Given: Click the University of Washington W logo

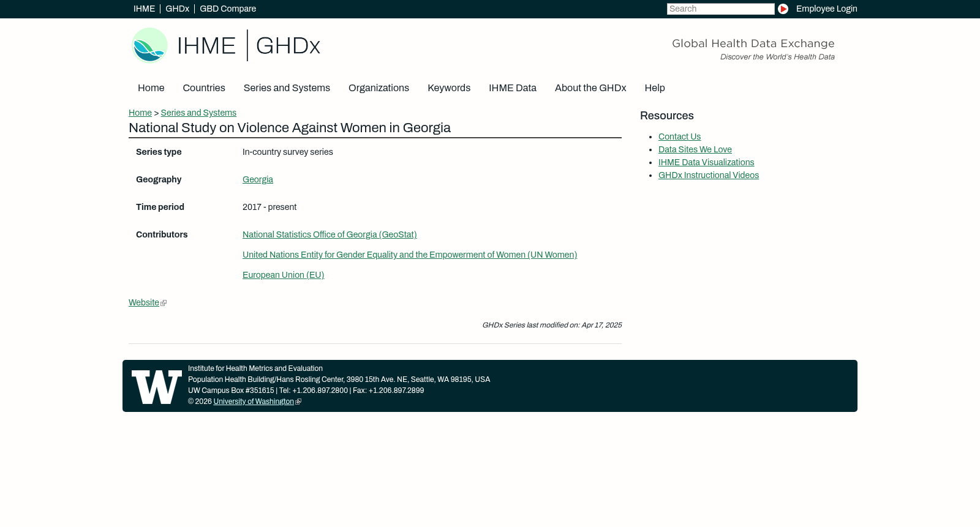Looking at the screenshot, I should tap(157, 387).
